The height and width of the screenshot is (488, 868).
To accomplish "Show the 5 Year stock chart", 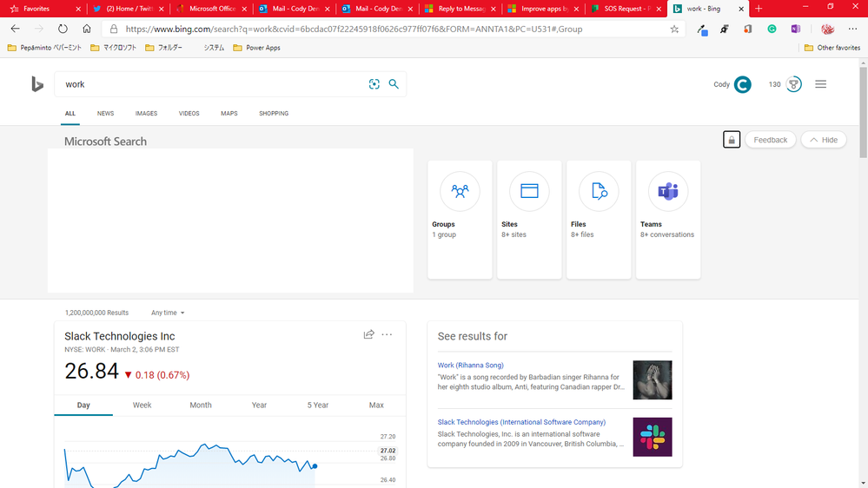I will point(318,405).
